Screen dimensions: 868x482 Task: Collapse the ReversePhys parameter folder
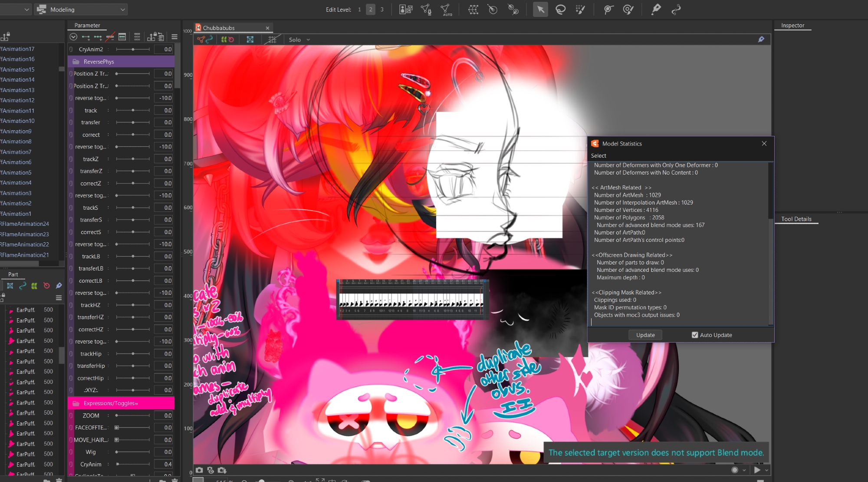pyautogui.click(x=76, y=62)
